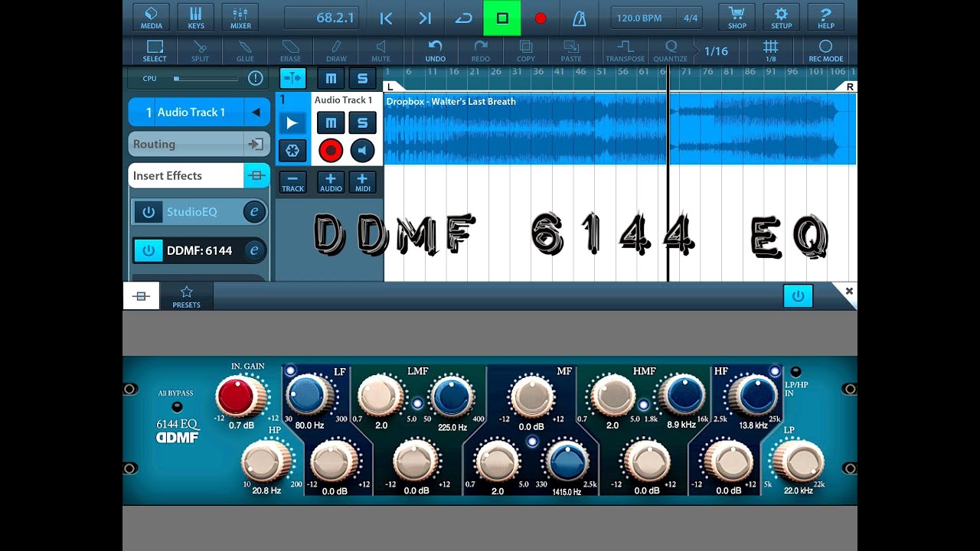The image size is (980, 551).
Task: Activate the GLUE tool
Action: pyautogui.click(x=245, y=51)
